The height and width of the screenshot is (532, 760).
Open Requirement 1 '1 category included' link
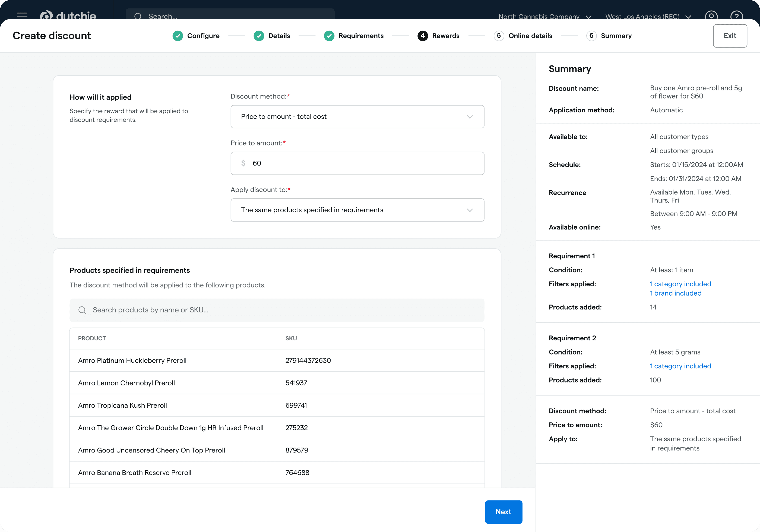tap(680, 284)
